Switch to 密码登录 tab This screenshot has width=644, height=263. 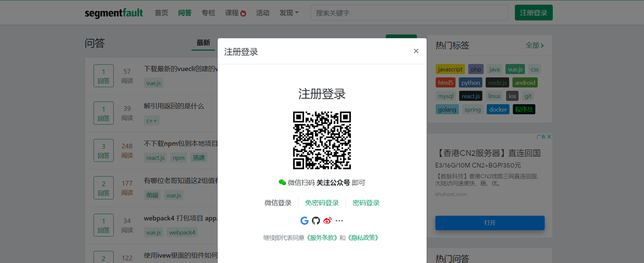click(366, 203)
